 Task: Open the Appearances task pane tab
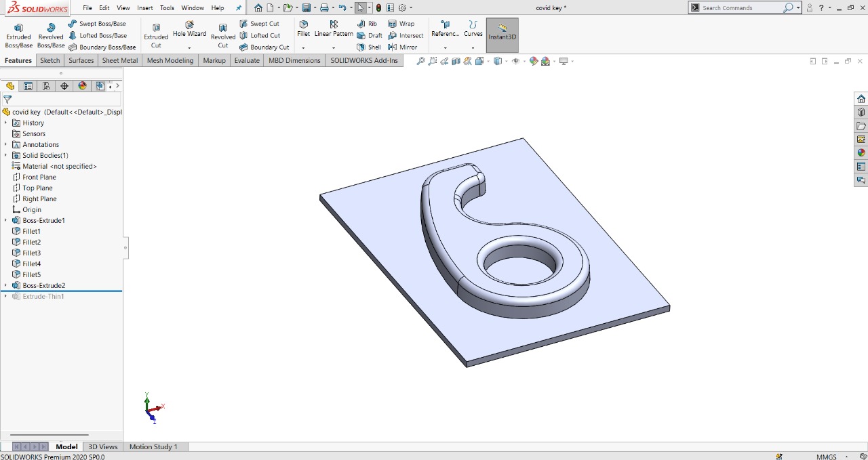[x=861, y=153]
